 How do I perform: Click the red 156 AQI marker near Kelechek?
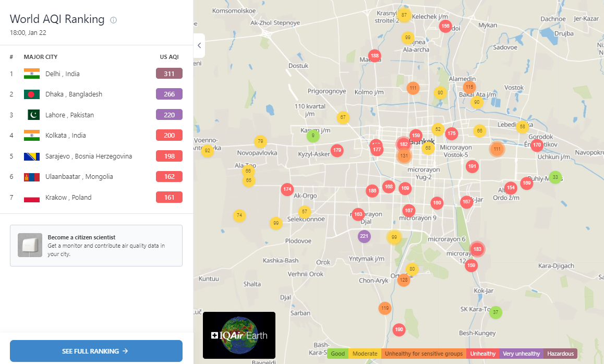445,26
